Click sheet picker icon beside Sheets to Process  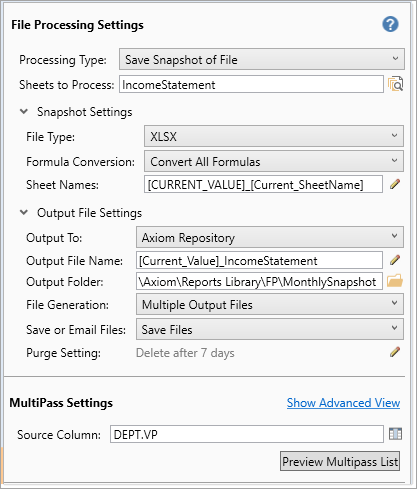pyautogui.click(x=395, y=84)
